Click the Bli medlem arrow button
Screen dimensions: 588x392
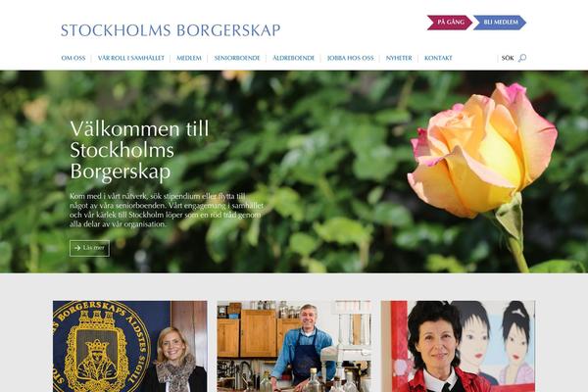point(500,23)
